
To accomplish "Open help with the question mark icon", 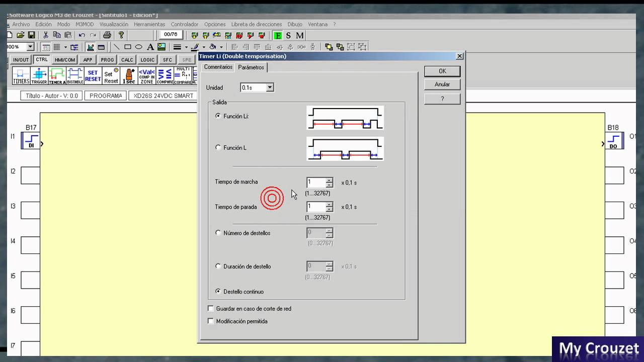I will [121, 35].
